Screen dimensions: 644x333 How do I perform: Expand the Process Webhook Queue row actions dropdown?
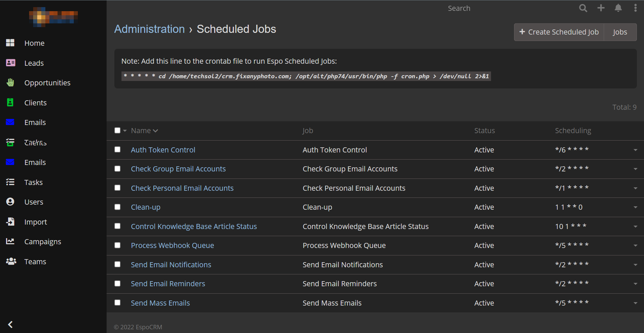click(635, 246)
